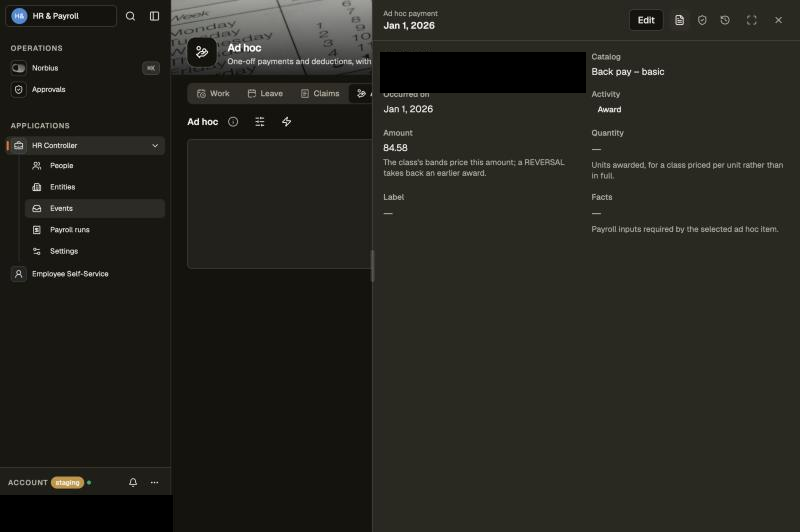Image resolution: width=800 pixels, height=532 pixels.
Task: Click the Approvals shield icon
Action: (x=19, y=90)
